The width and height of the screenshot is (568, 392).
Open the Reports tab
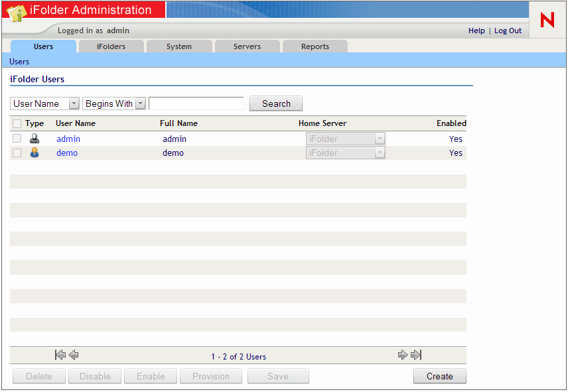pos(315,46)
